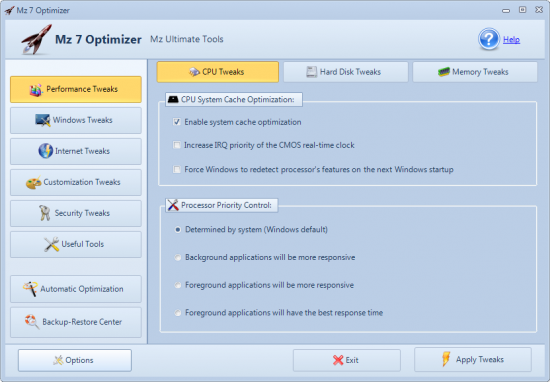Screen dimensions: 550x382
Task: Open Useful Tools wrench icon
Action: point(52,244)
